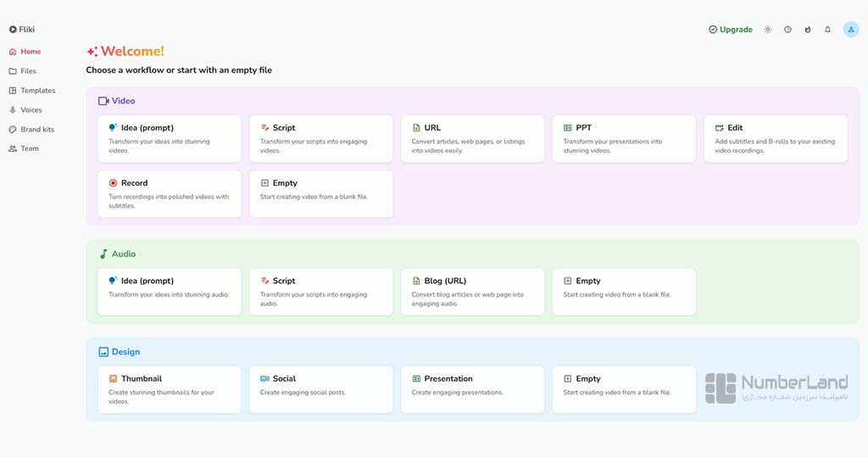Select the Record video workflow
Screen dimensions: 868x457
point(170,193)
